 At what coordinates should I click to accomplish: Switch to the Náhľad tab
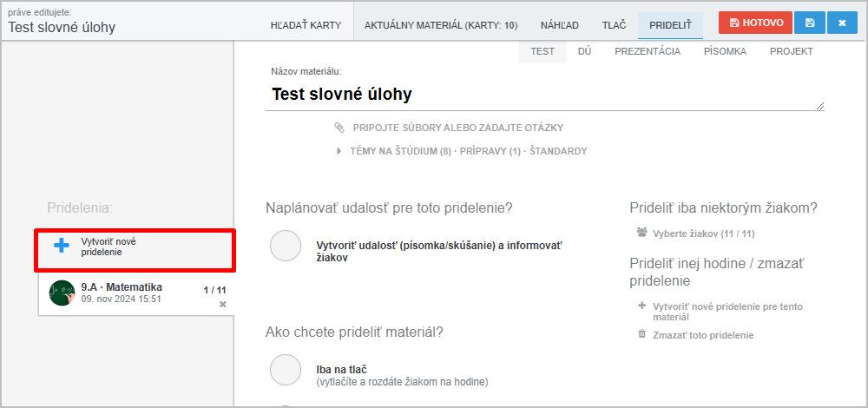pyautogui.click(x=560, y=25)
